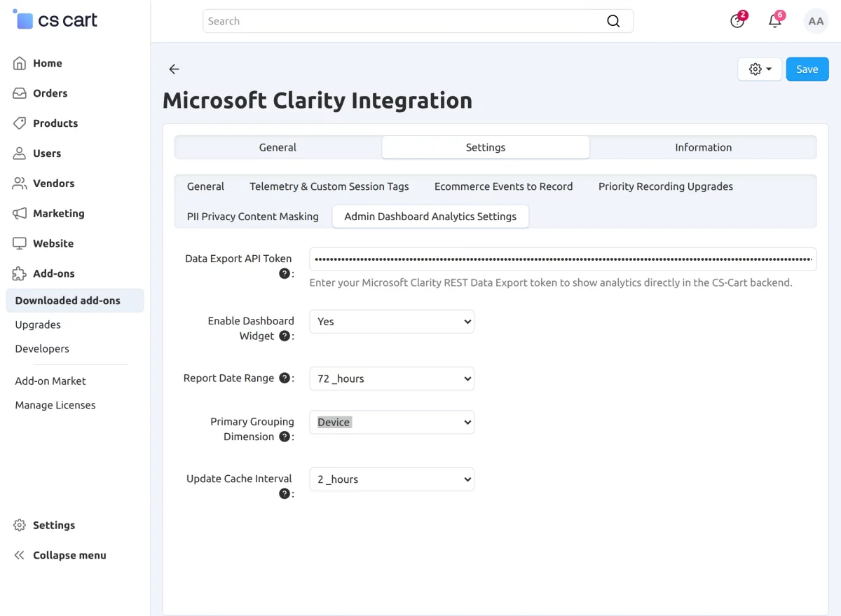This screenshot has width=841, height=616.
Task: Open Telemetry & Custom Session Tags tab
Action: (329, 186)
